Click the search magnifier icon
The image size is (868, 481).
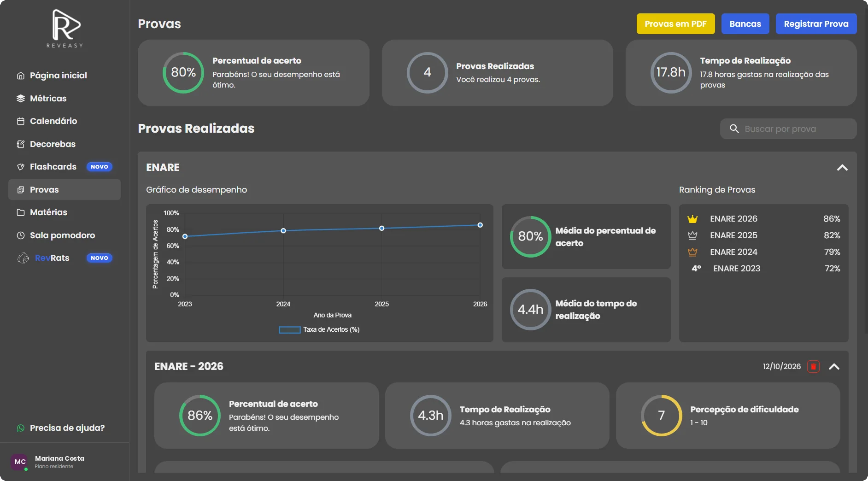(734, 129)
